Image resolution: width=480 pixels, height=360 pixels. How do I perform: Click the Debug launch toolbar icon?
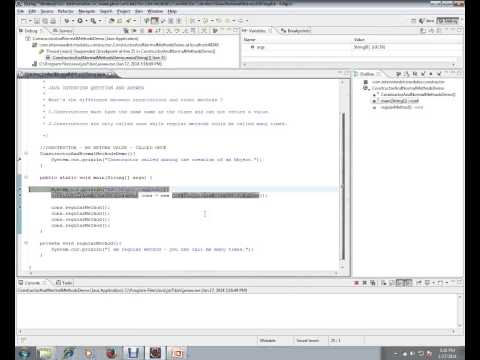click(x=66, y=21)
